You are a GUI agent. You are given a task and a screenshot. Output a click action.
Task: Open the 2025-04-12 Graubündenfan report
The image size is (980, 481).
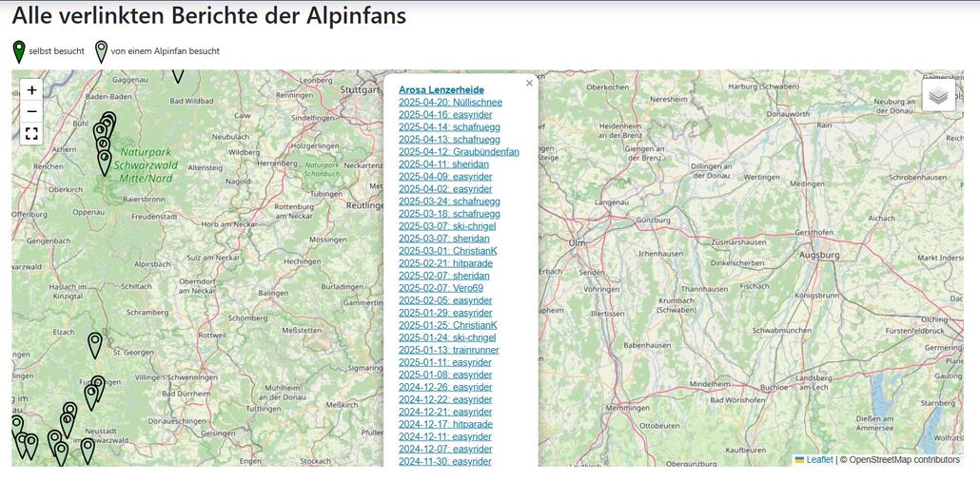[x=459, y=152]
